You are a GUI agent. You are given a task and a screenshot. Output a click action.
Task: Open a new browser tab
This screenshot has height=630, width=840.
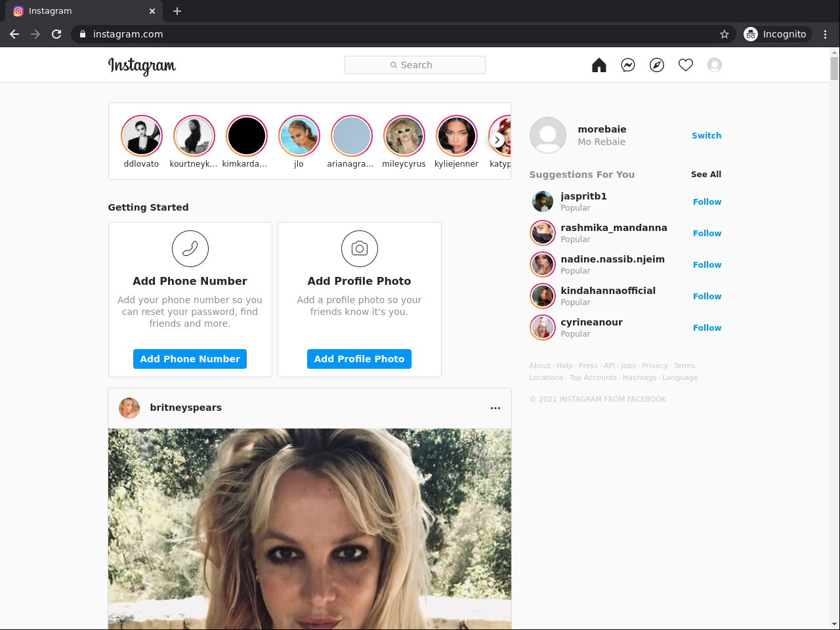[177, 11]
